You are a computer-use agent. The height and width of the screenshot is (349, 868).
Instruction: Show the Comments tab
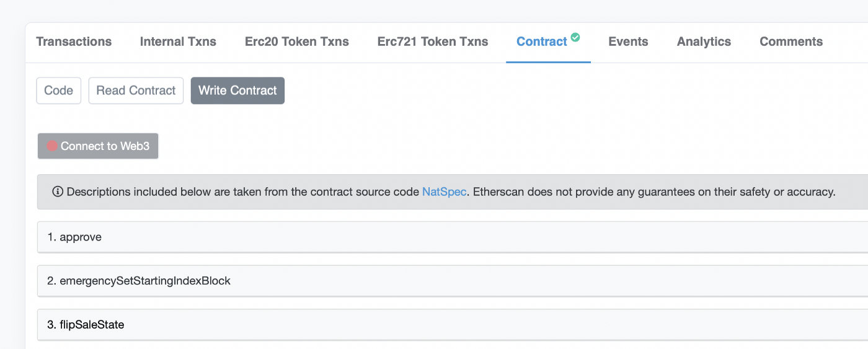[x=790, y=42]
